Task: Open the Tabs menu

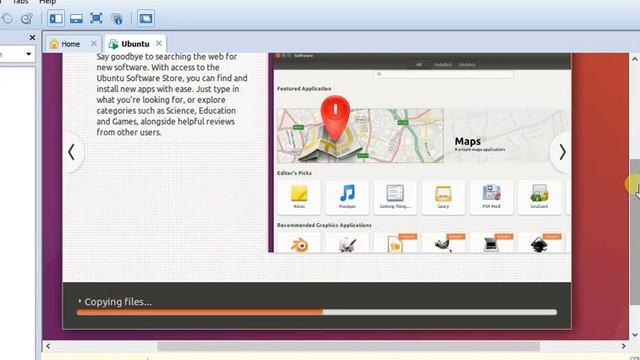Action: (x=20, y=2)
